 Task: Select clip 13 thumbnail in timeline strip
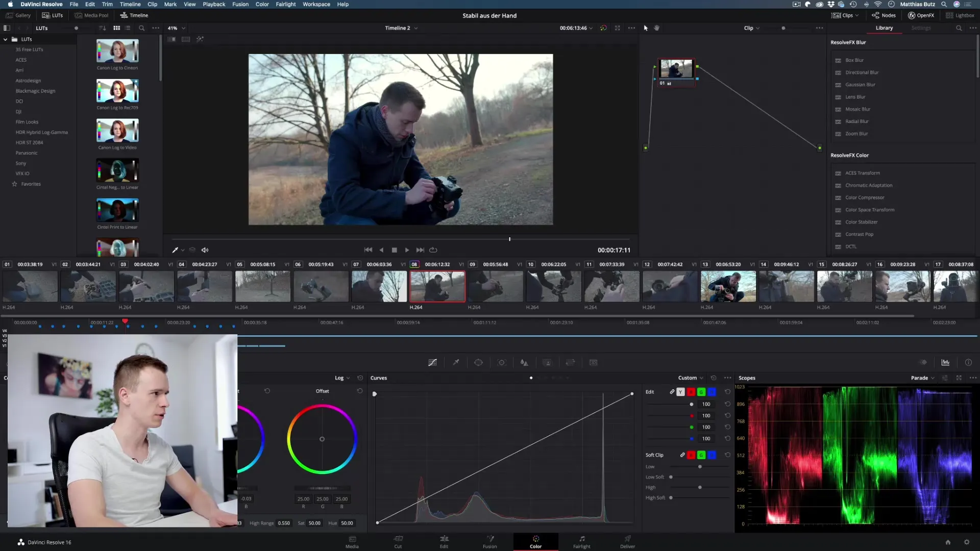coord(728,286)
